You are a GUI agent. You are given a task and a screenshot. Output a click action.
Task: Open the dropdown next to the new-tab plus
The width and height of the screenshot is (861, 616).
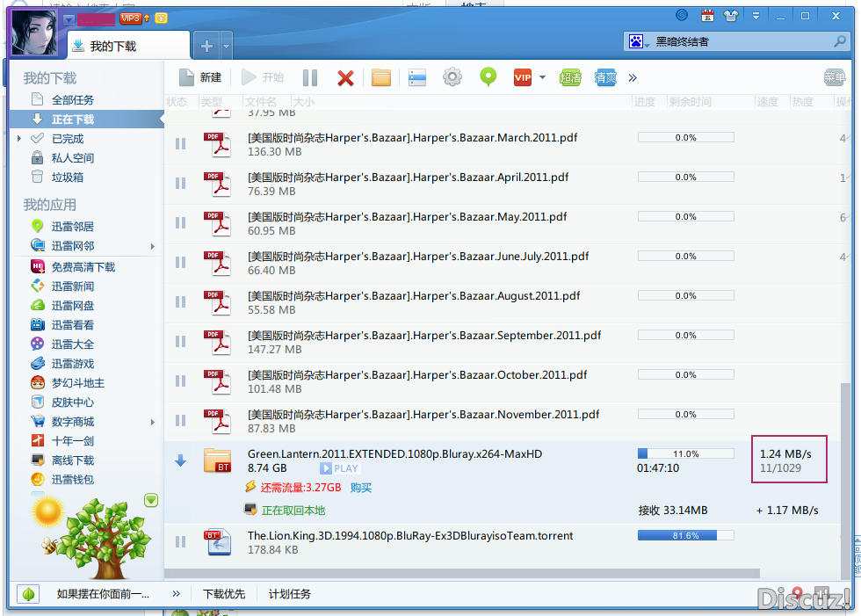(226, 46)
